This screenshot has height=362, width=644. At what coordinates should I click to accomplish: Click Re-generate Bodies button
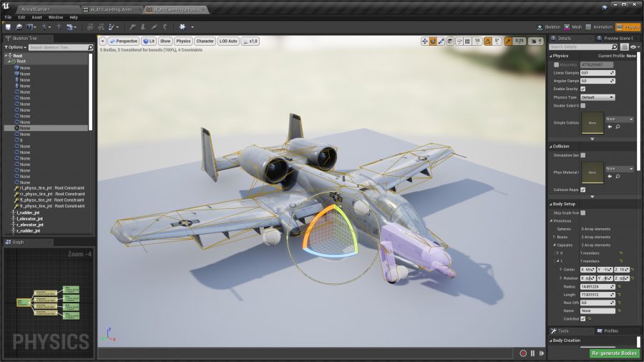(x=614, y=353)
